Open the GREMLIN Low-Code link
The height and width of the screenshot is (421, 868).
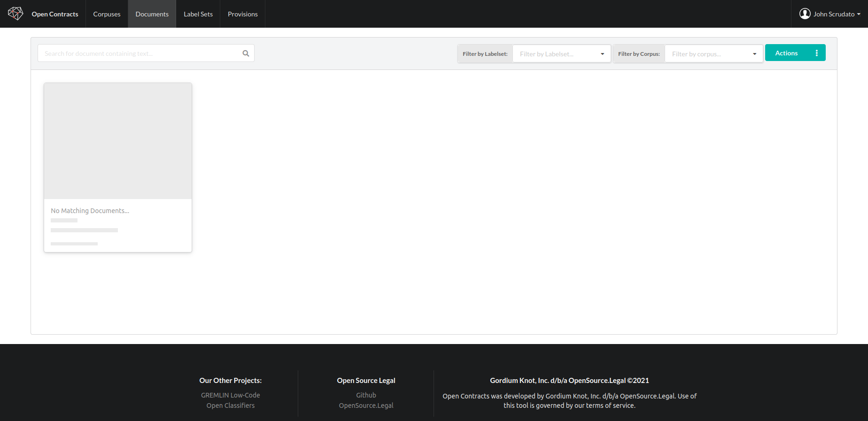point(231,395)
